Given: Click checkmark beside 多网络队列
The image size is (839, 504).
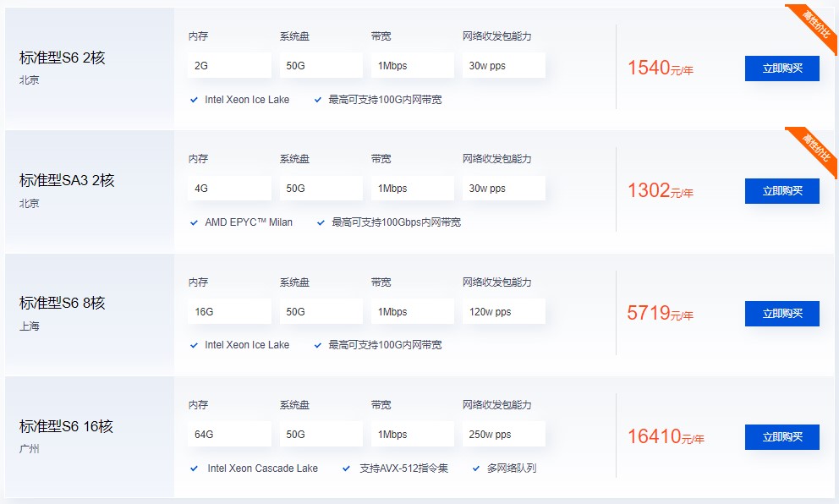Looking at the screenshot, I should point(475,468).
